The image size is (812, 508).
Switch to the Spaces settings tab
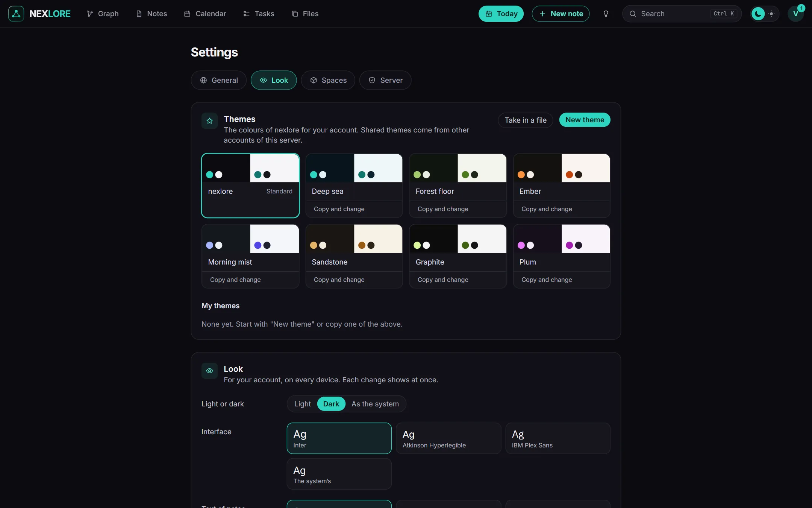tap(328, 80)
